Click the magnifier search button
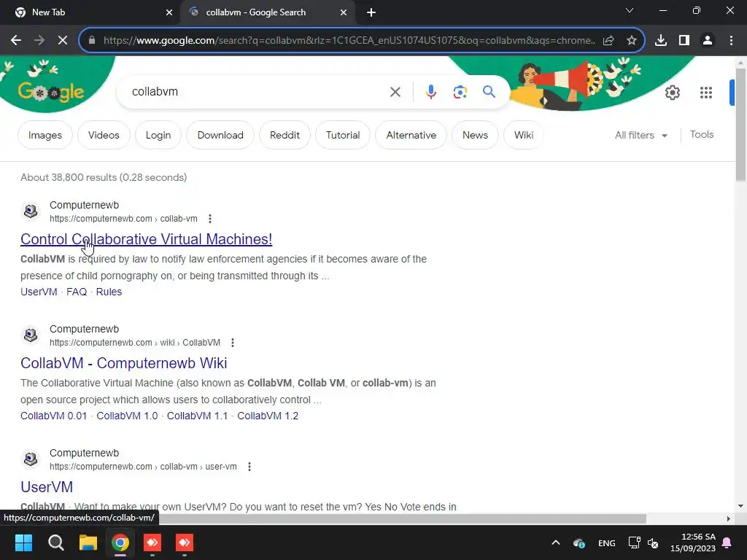747x560 pixels. point(489,91)
